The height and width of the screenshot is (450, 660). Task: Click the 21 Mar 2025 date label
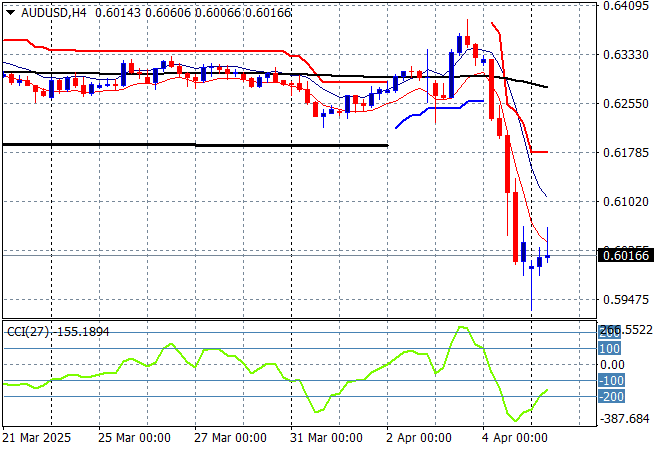click(37, 438)
